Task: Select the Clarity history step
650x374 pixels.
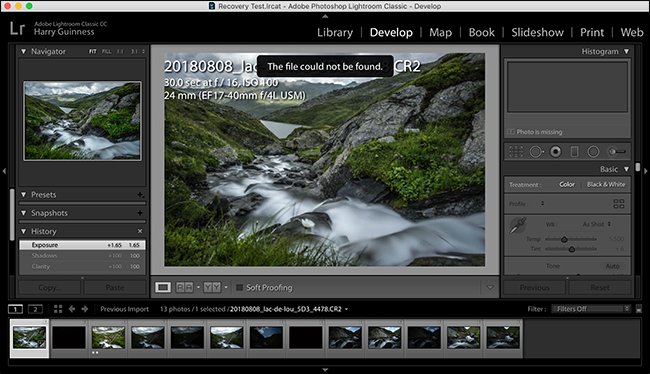Action: (x=82, y=267)
